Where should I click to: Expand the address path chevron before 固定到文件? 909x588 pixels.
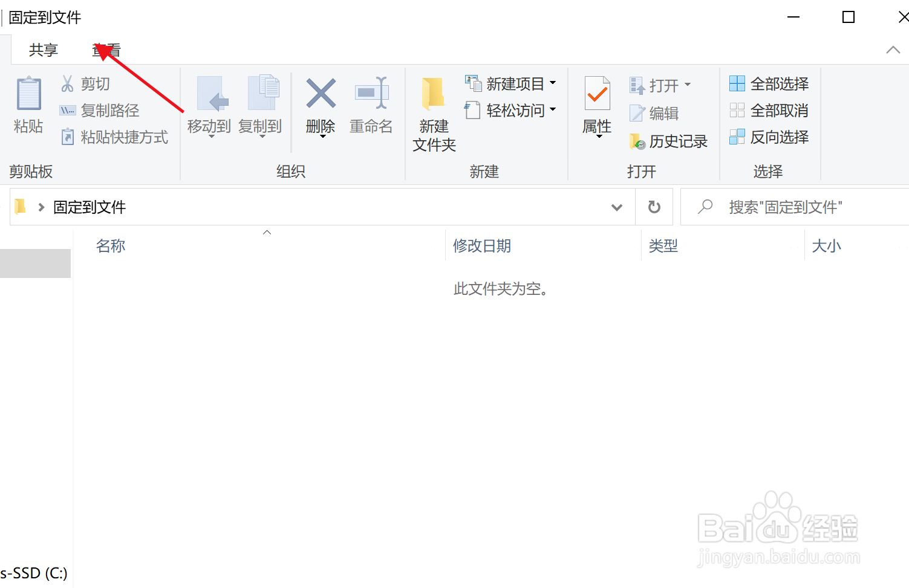click(41, 207)
